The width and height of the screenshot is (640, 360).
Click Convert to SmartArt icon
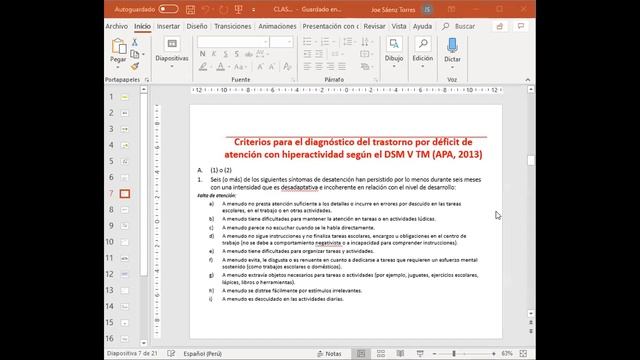click(x=366, y=67)
